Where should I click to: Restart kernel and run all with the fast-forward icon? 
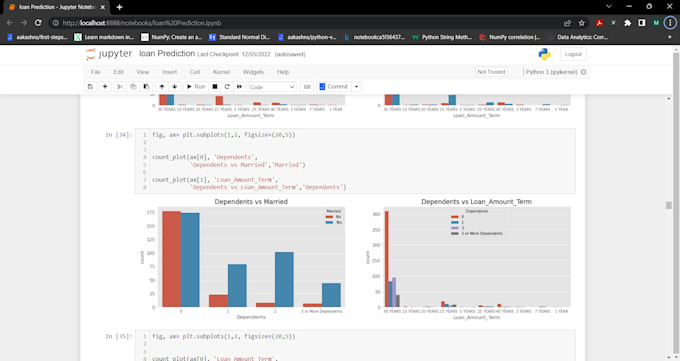pyautogui.click(x=239, y=87)
